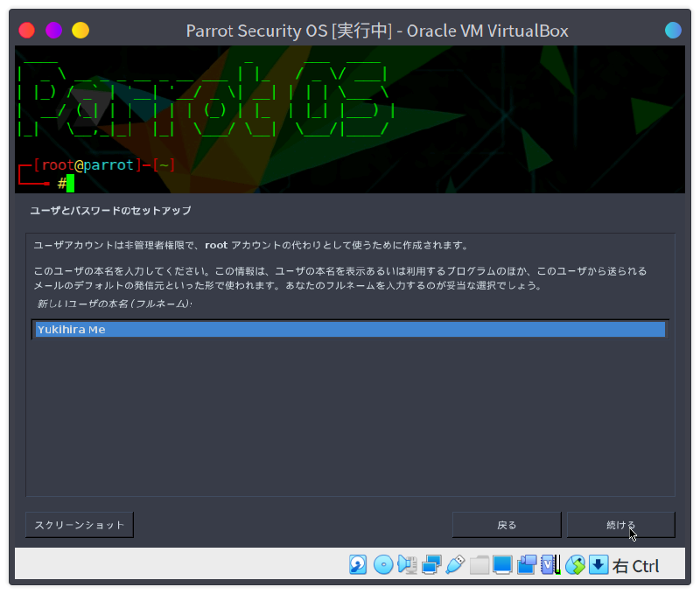
Task: Click the purple window button in title bar
Action: click(x=53, y=31)
